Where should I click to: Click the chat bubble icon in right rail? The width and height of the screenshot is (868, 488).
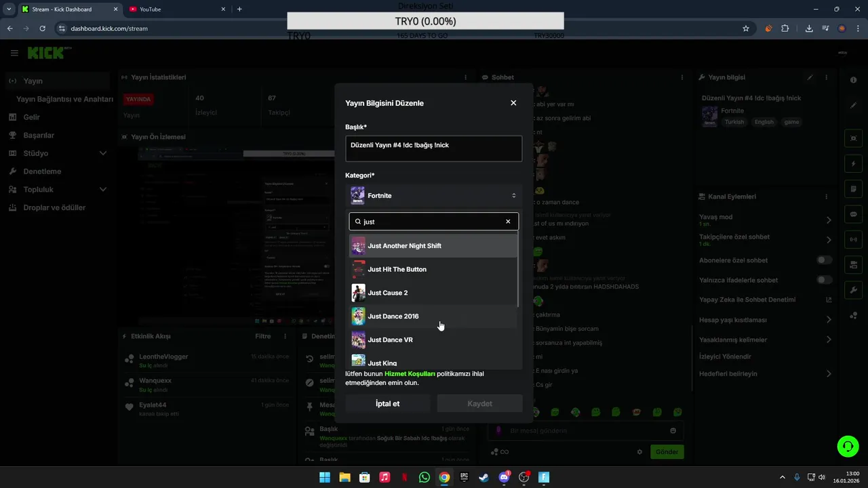click(853, 213)
